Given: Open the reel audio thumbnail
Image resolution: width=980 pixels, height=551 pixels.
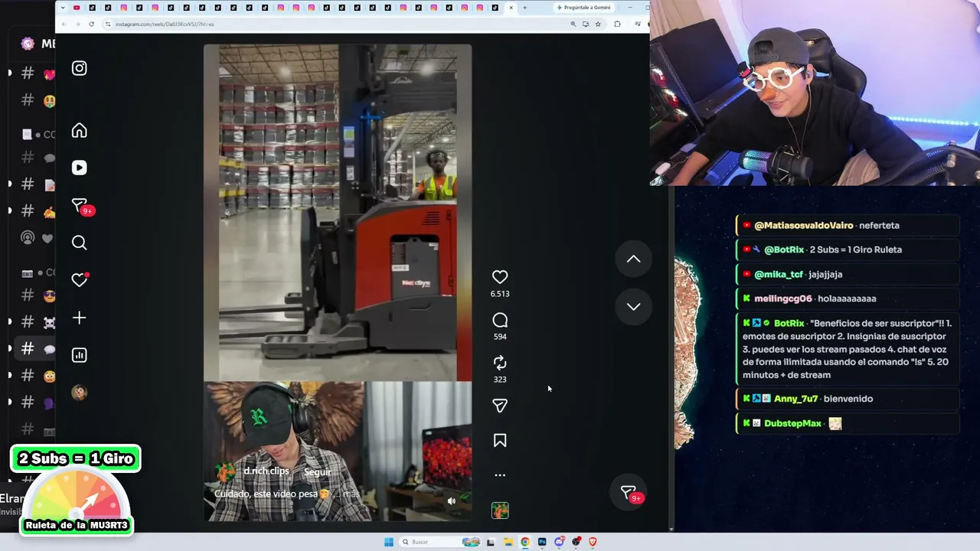Looking at the screenshot, I should (x=500, y=510).
